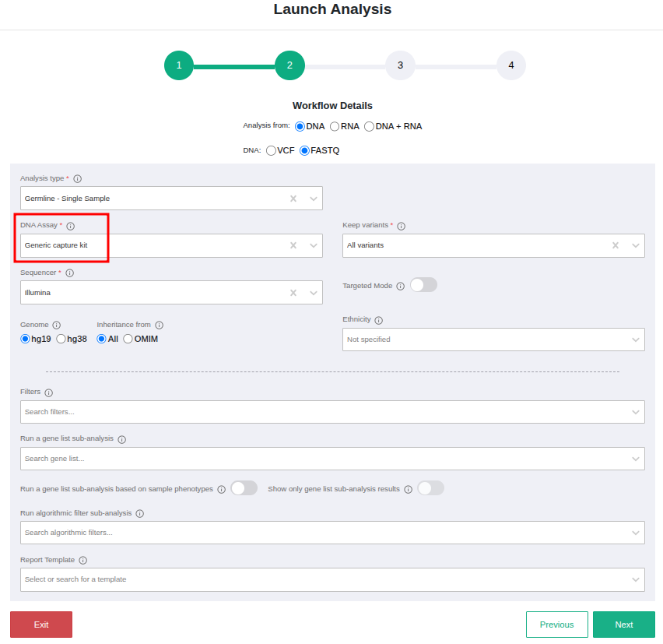663x644 pixels.
Task: Select VCF as the DNA input format
Action: (271, 150)
